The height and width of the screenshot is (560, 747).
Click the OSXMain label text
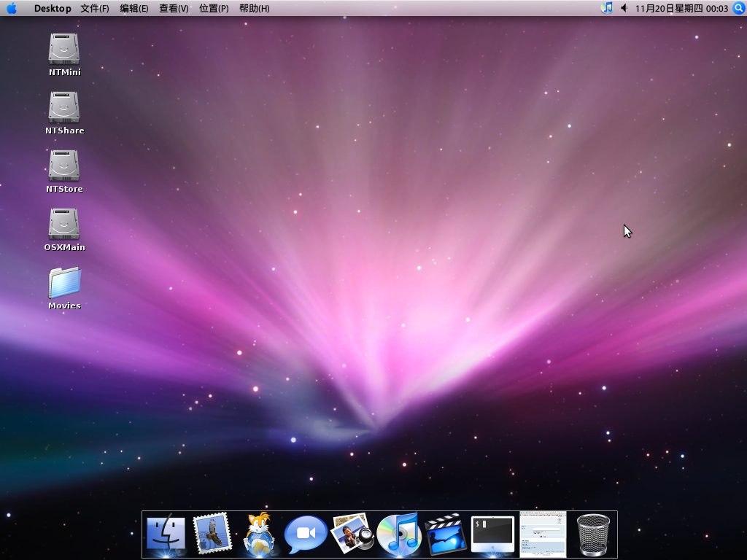(65, 247)
